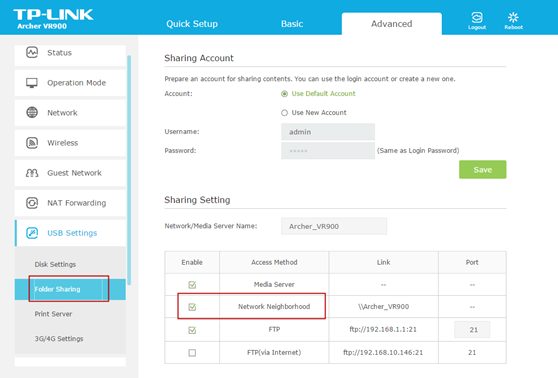Click the Media Server access method cell
Screen dimensions: 558x378
click(x=274, y=284)
